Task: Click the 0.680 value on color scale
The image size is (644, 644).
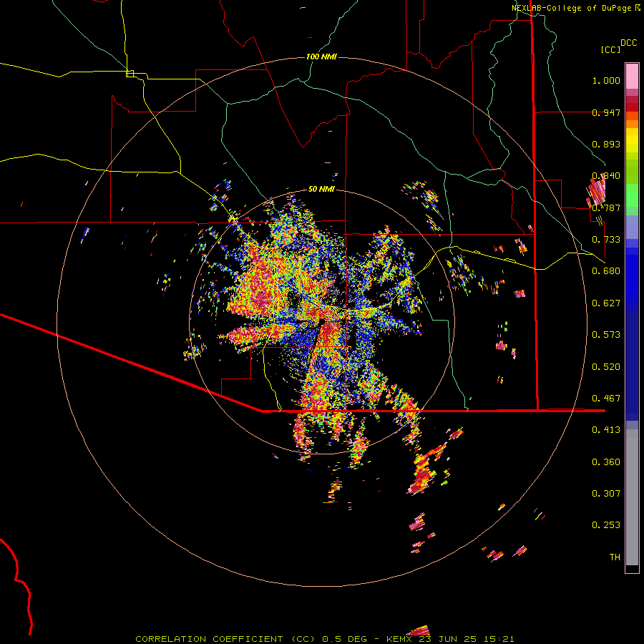Action: 606,271
